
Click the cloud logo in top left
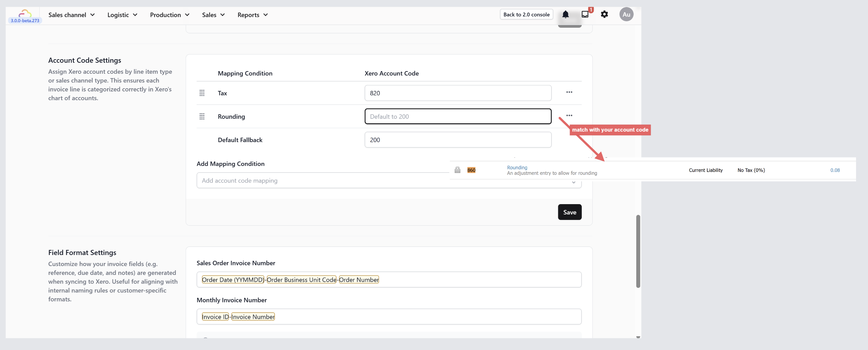click(x=24, y=14)
